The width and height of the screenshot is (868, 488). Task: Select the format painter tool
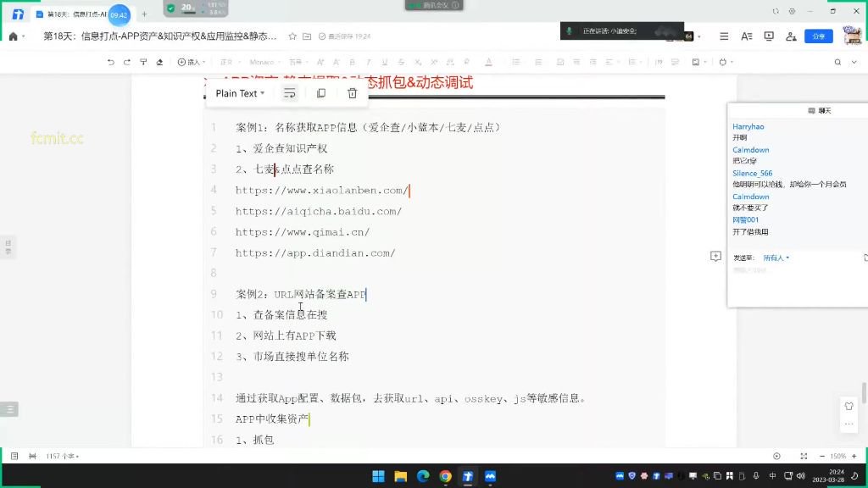click(x=143, y=62)
